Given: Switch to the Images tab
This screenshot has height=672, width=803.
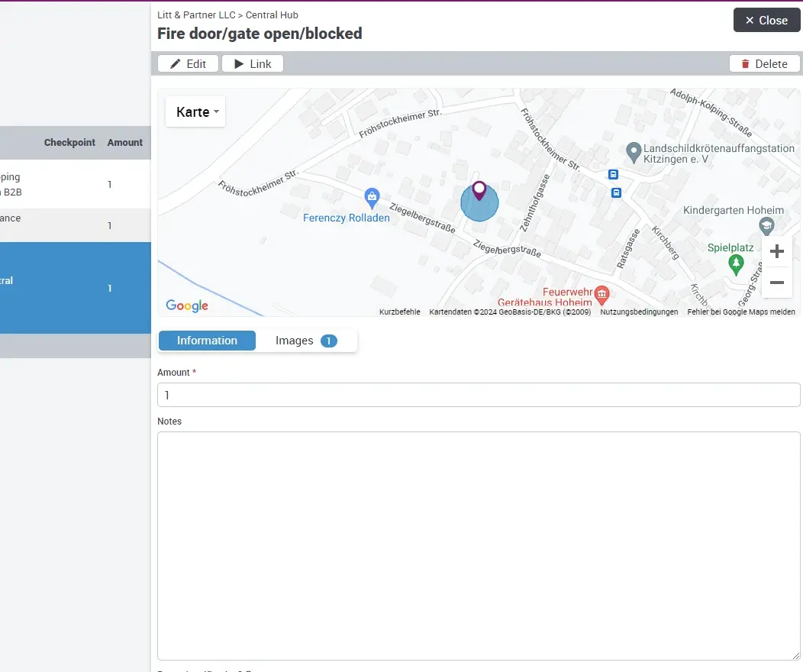Looking at the screenshot, I should [305, 341].
